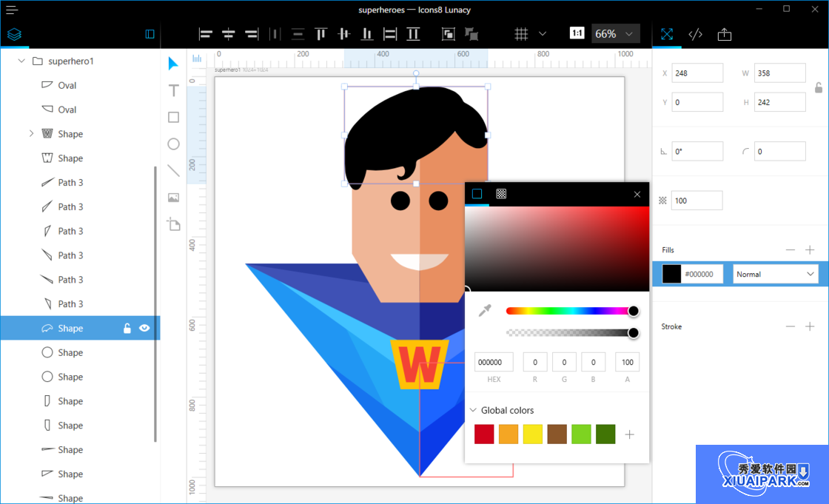Image resolution: width=829 pixels, height=504 pixels.
Task: Click the opacity 100 field
Action: [x=697, y=201]
